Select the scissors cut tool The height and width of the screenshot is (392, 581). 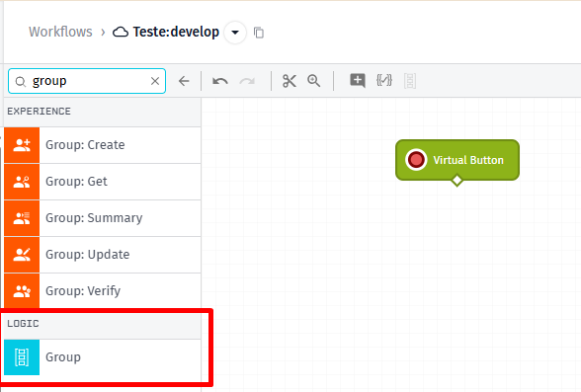pos(289,81)
